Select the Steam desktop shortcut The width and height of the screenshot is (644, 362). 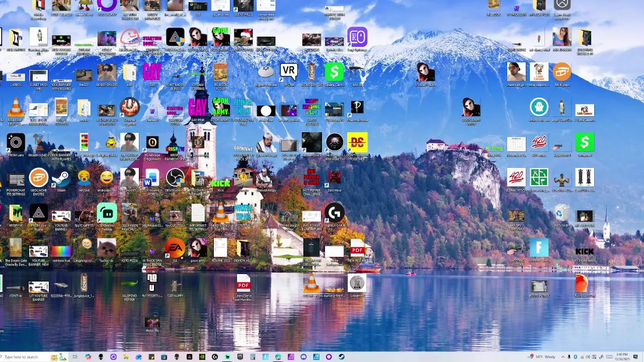(61, 181)
